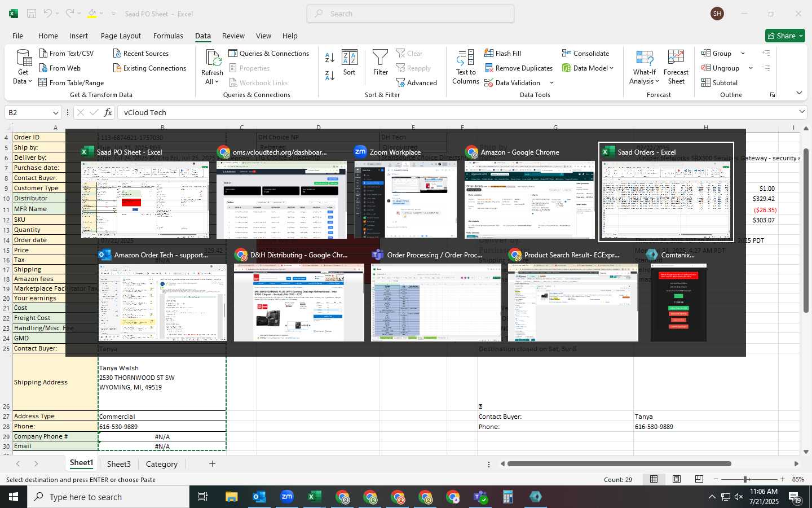Open Windows Start menu
Image resolution: width=812 pixels, height=508 pixels.
click(14, 497)
